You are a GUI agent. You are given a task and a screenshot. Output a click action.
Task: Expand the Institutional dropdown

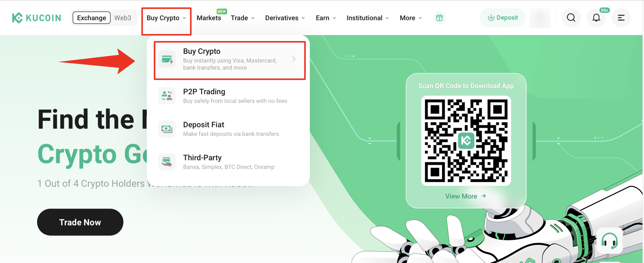(x=367, y=18)
